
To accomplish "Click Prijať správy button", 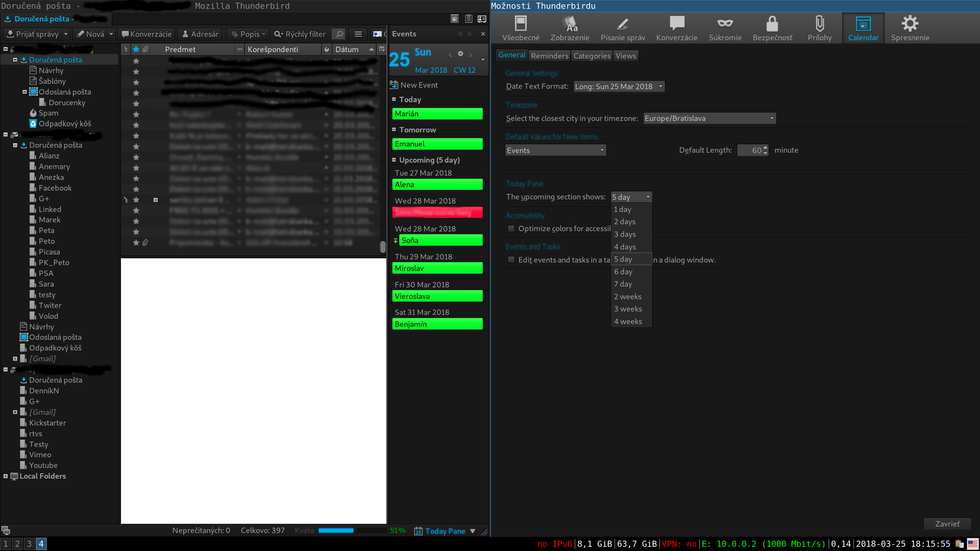I will click(33, 34).
